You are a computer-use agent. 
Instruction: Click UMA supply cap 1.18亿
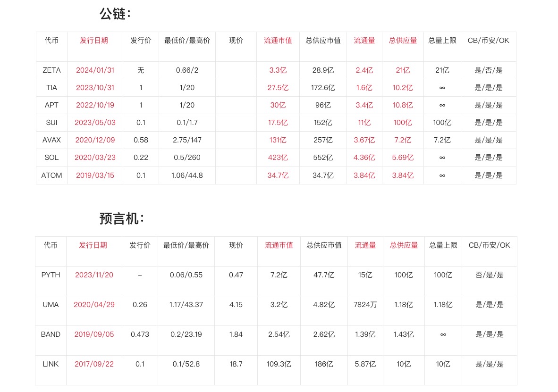point(443,304)
